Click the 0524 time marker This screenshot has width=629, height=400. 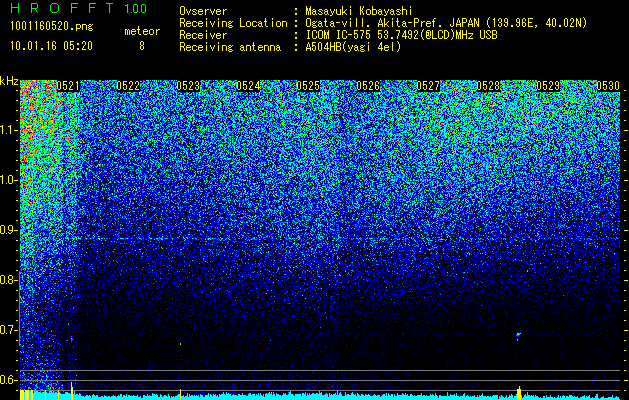coord(248,86)
